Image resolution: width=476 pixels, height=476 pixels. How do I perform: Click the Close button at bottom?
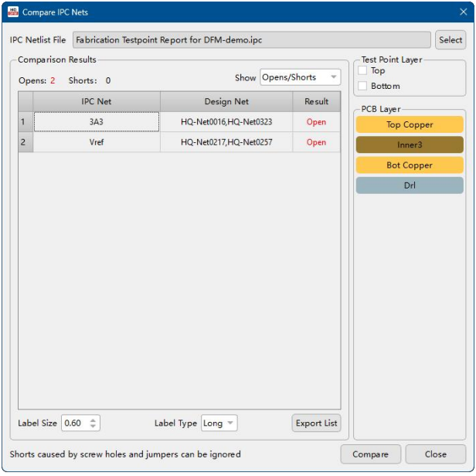[x=435, y=454]
